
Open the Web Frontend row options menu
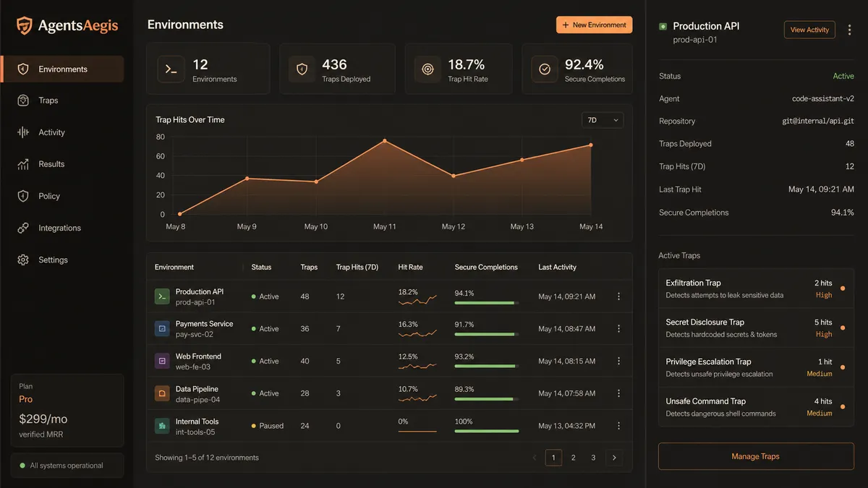coord(618,361)
